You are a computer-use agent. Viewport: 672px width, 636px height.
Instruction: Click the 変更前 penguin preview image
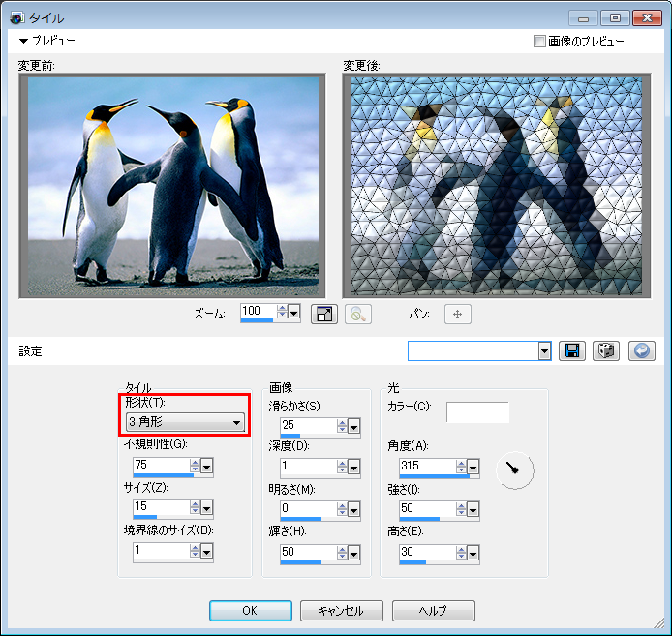173,187
